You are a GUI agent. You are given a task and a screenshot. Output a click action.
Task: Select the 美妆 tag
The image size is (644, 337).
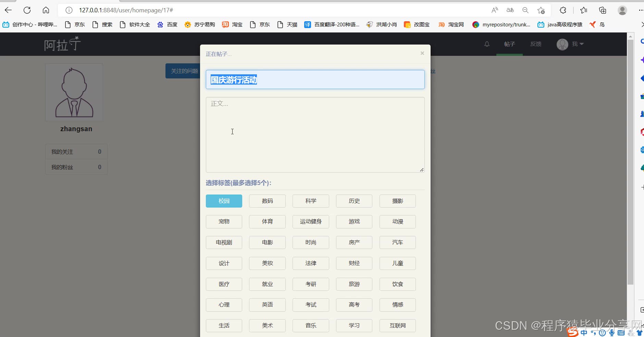click(267, 263)
